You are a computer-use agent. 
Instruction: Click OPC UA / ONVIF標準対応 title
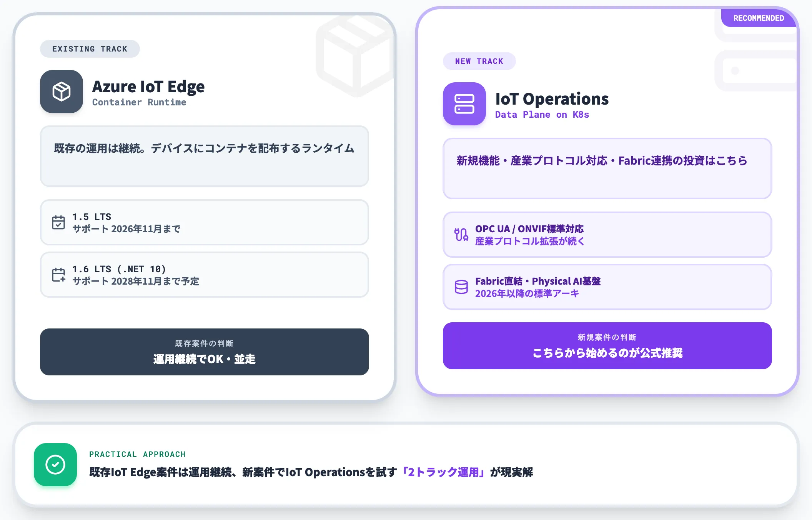click(x=529, y=229)
